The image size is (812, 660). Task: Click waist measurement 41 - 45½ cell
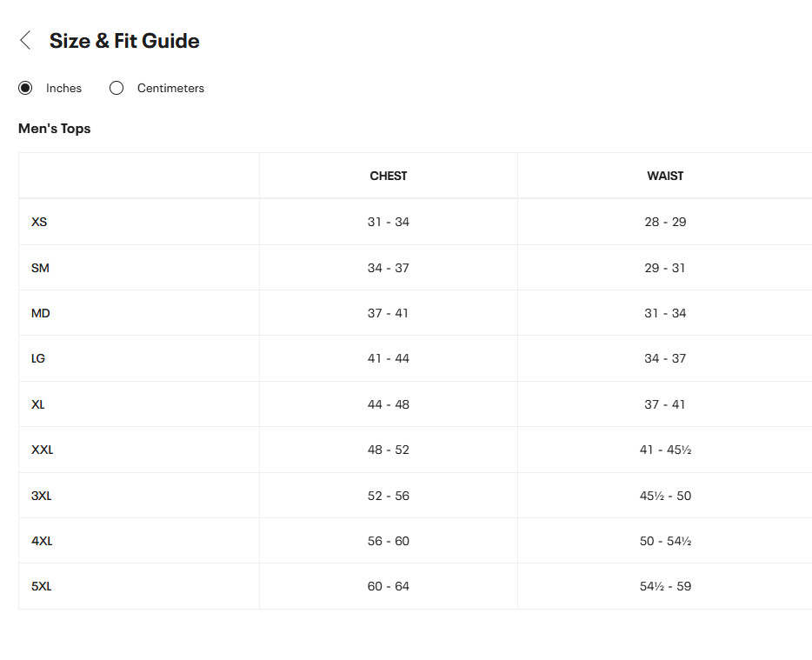(x=665, y=450)
